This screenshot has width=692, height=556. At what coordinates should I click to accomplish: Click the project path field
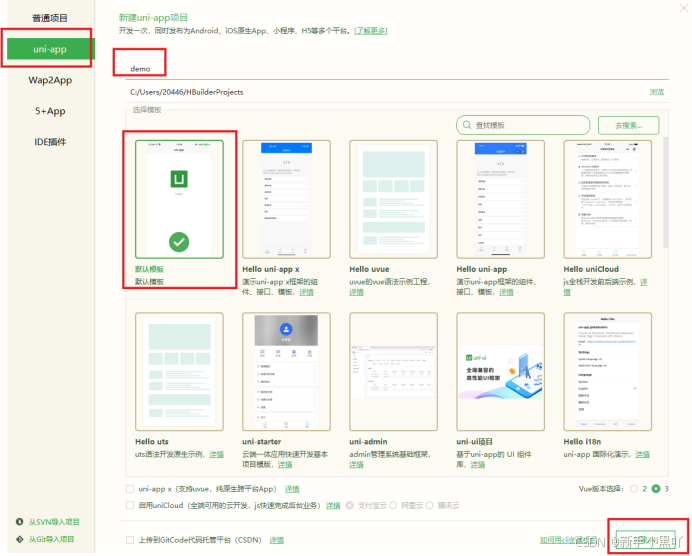coord(384,92)
